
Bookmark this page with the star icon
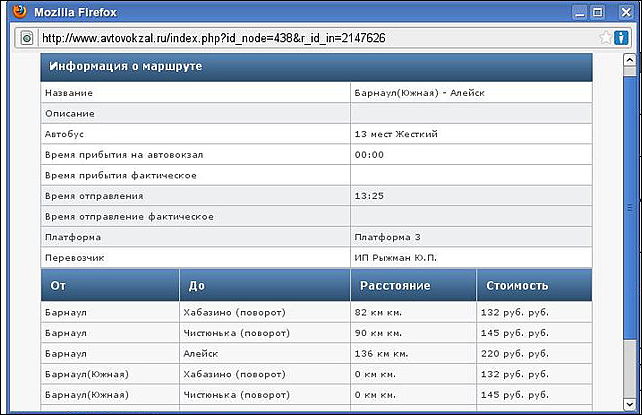click(605, 37)
